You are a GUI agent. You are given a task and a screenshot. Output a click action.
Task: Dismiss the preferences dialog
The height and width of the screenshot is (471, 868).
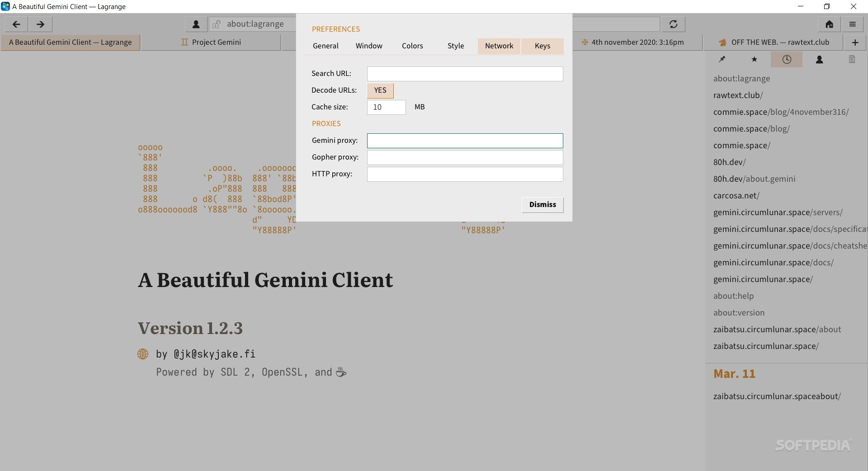coord(542,205)
